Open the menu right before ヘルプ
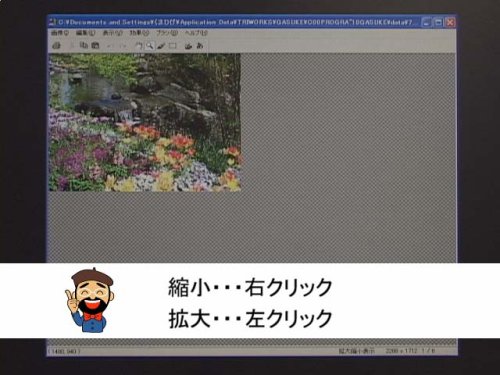Viewport: 500px width, 375px height. pos(167,33)
